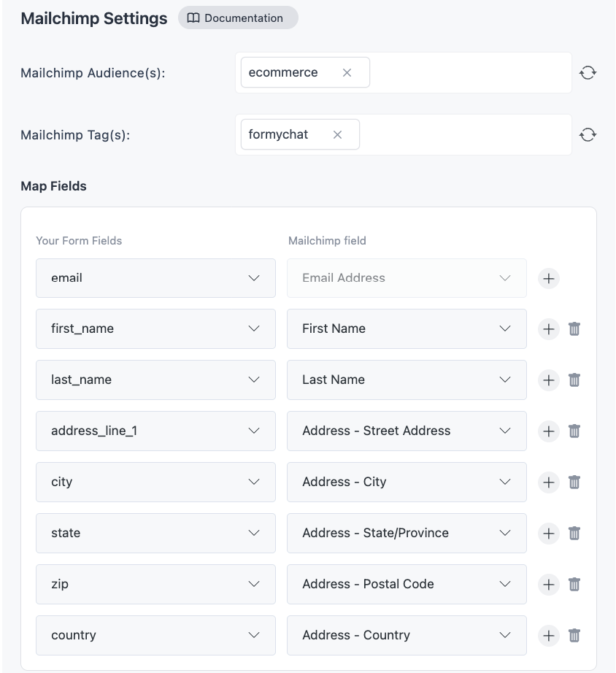
Task: Open the zip form field dropdown
Action: (155, 584)
